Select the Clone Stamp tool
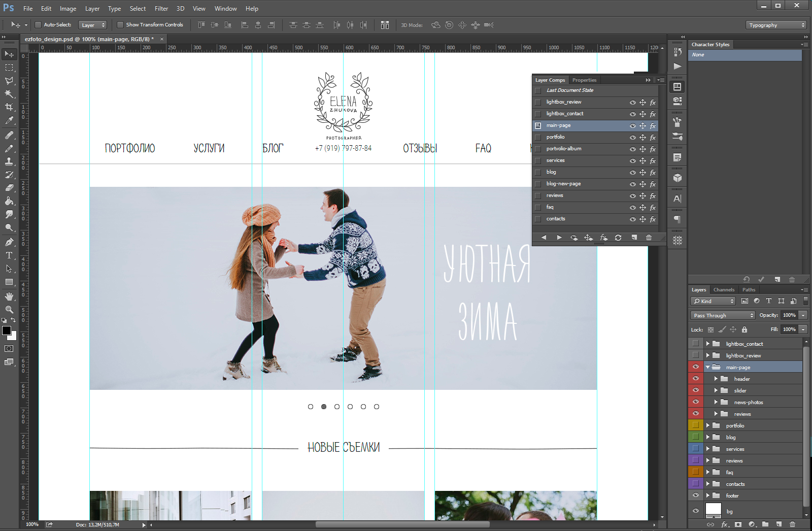The width and height of the screenshot is (812, 531). click(9, 161)
